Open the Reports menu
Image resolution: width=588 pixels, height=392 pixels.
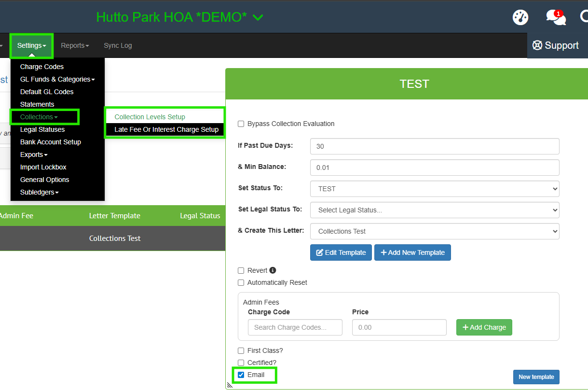(75, 45)
